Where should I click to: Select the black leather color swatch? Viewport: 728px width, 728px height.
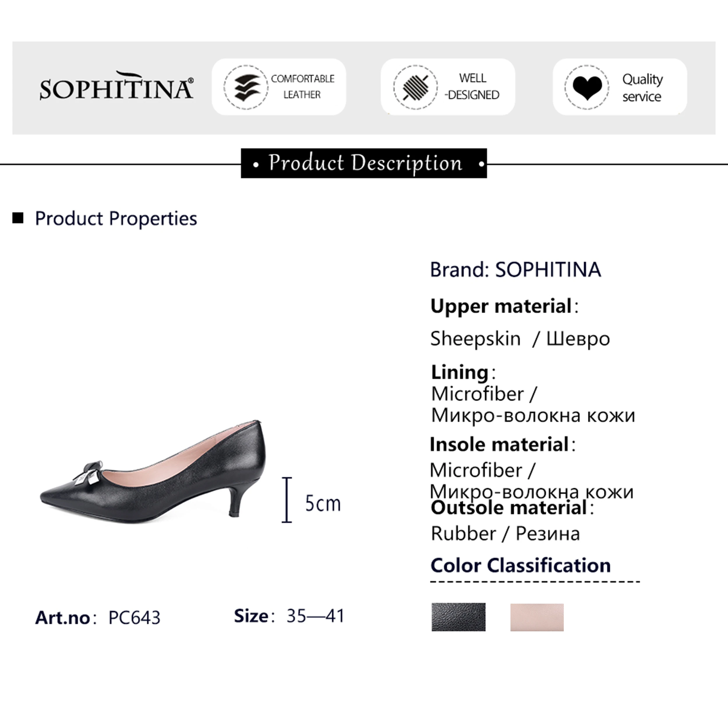(x=458, y=617)
